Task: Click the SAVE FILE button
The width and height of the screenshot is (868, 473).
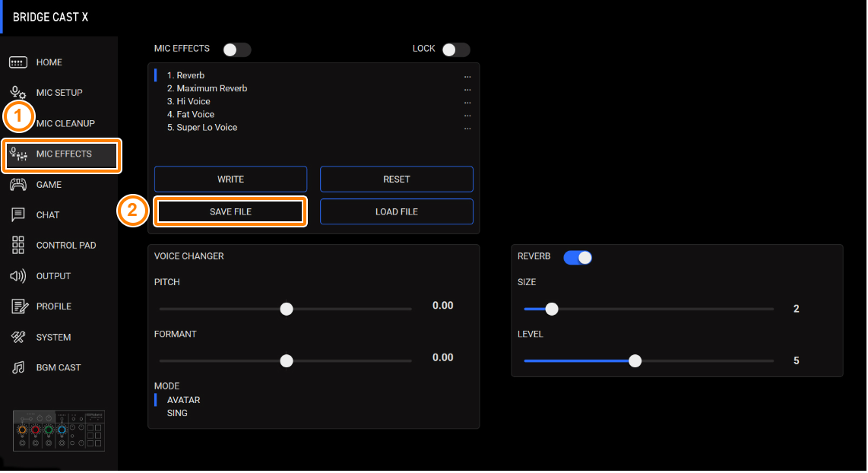Action: [x=230, y=211]
